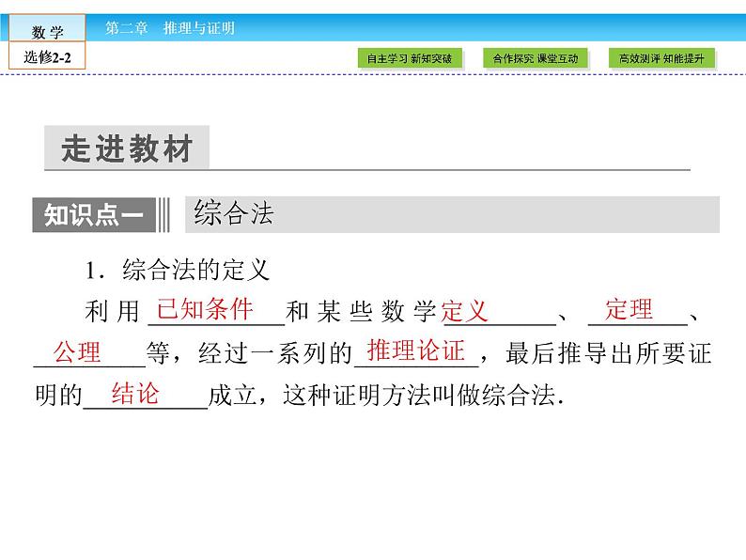
Task: Click the 走进教材 section heading
Action: tap(127, 150)
